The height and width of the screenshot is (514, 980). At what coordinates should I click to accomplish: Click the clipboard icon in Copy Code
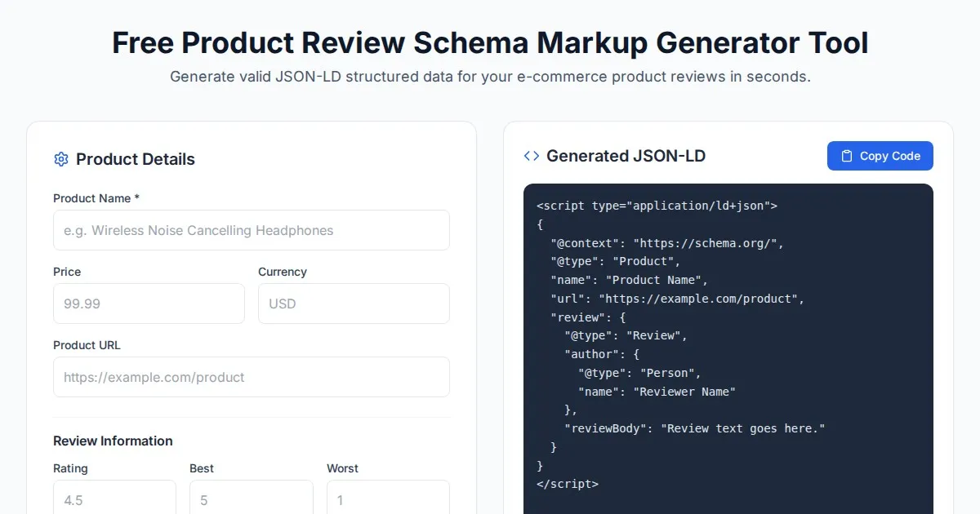coord(847,156)
